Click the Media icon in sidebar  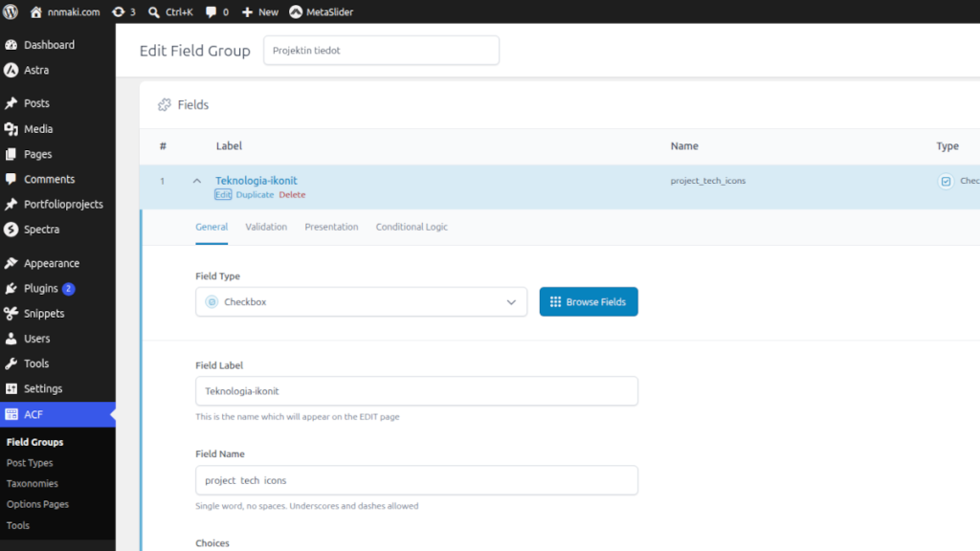[x=11, y=129]
